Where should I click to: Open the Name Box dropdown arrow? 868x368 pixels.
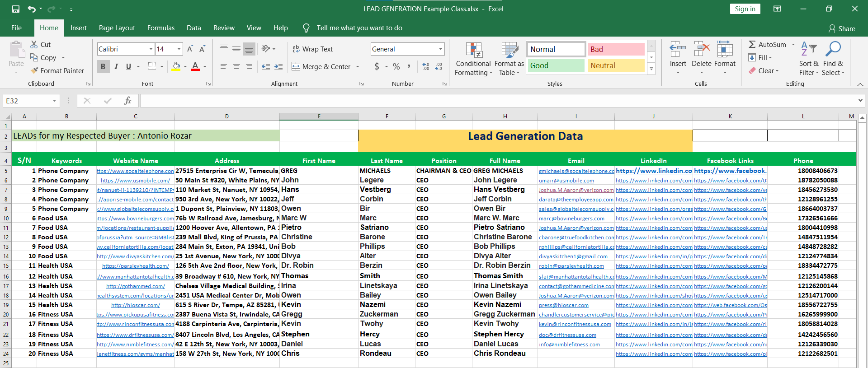tap(54, 101)
